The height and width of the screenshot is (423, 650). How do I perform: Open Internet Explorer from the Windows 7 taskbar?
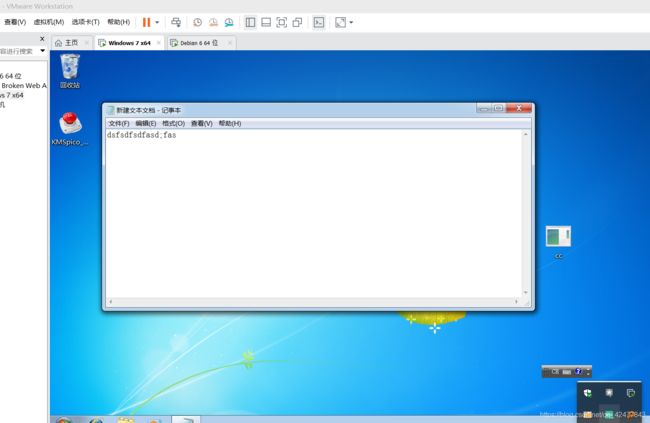pyautogui.click(x=96, y=420)
